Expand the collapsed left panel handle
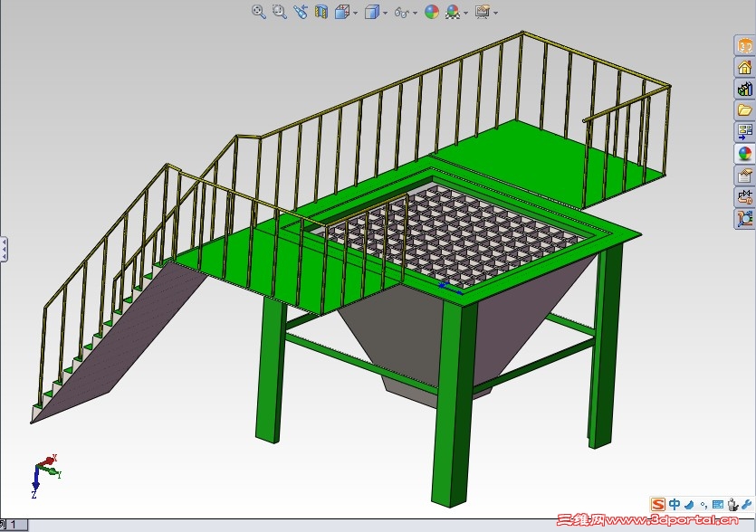 coord(4,249)
